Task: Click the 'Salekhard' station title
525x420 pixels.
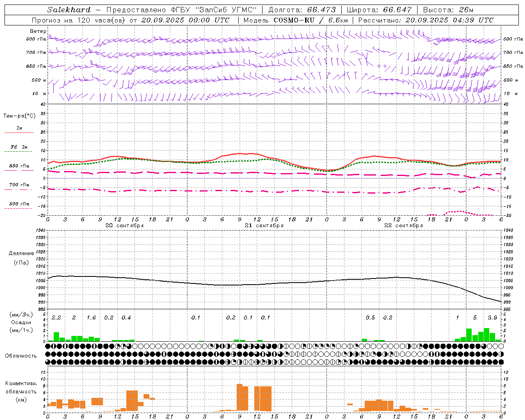Action: tap(68, 10)
